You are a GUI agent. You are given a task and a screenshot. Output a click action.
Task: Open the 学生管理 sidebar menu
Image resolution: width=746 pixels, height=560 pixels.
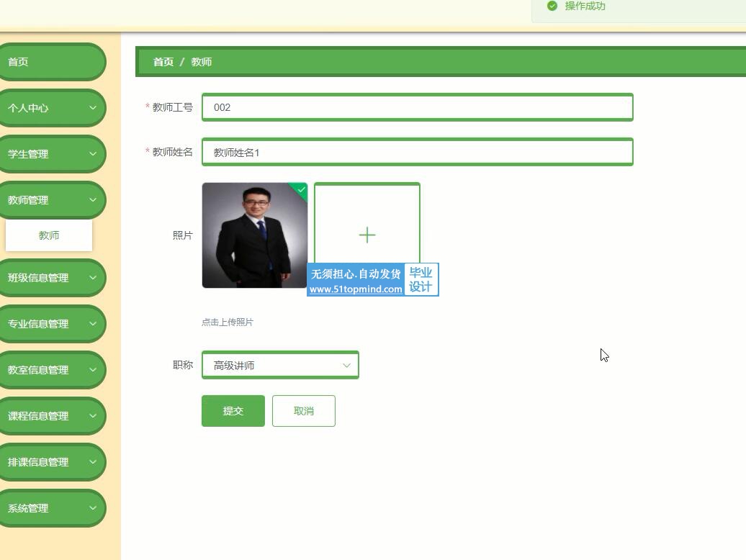click(51, 154)
